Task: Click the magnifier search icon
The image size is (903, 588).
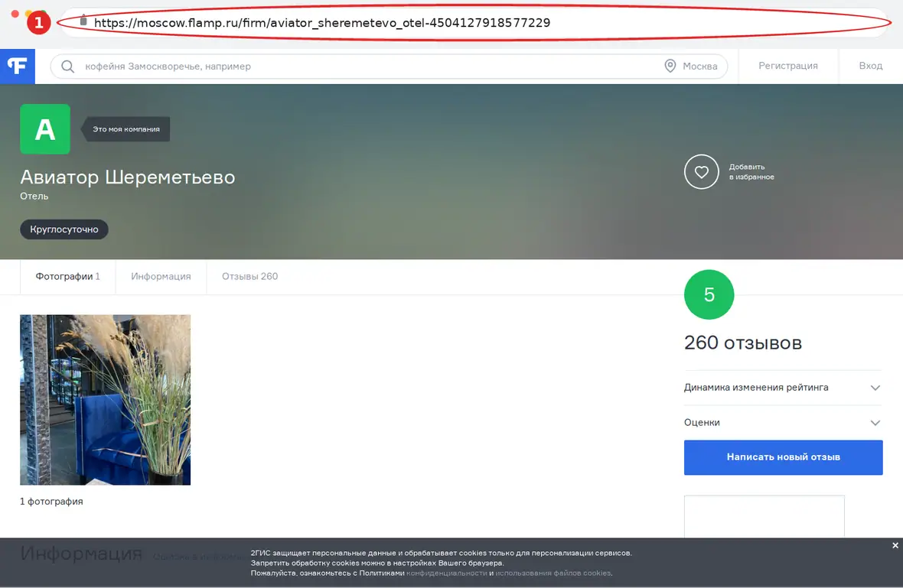Action: coord(68,67)
